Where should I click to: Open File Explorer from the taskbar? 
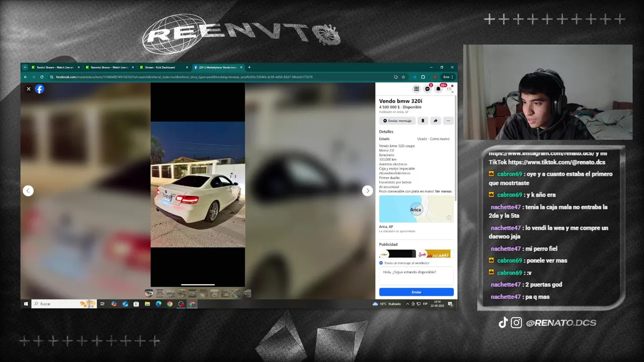[147, 304]
